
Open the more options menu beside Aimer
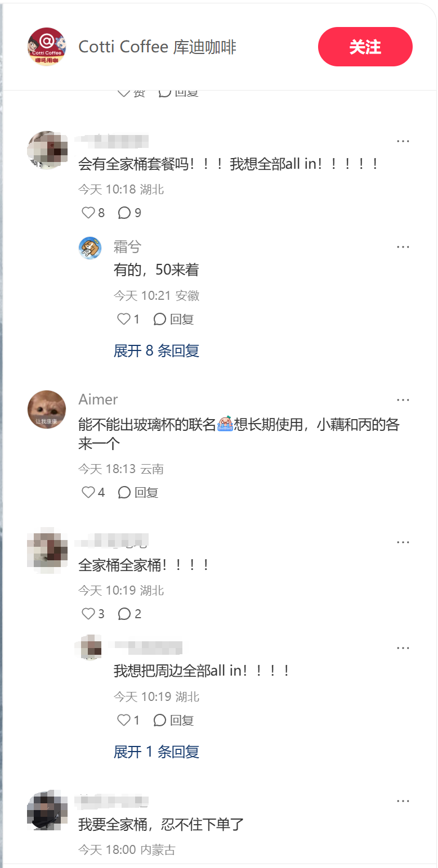pos(403,400)
